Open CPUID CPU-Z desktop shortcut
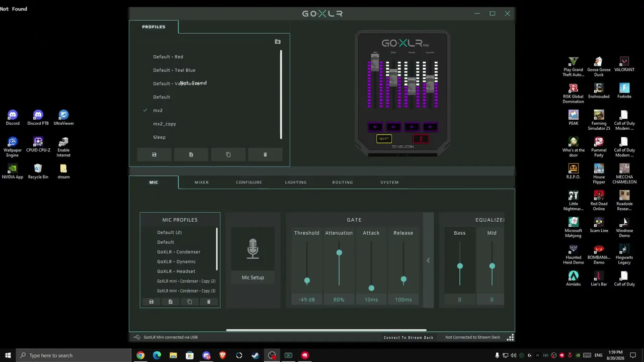The height and width of the screenshot is (362, 644). point(38,145)
